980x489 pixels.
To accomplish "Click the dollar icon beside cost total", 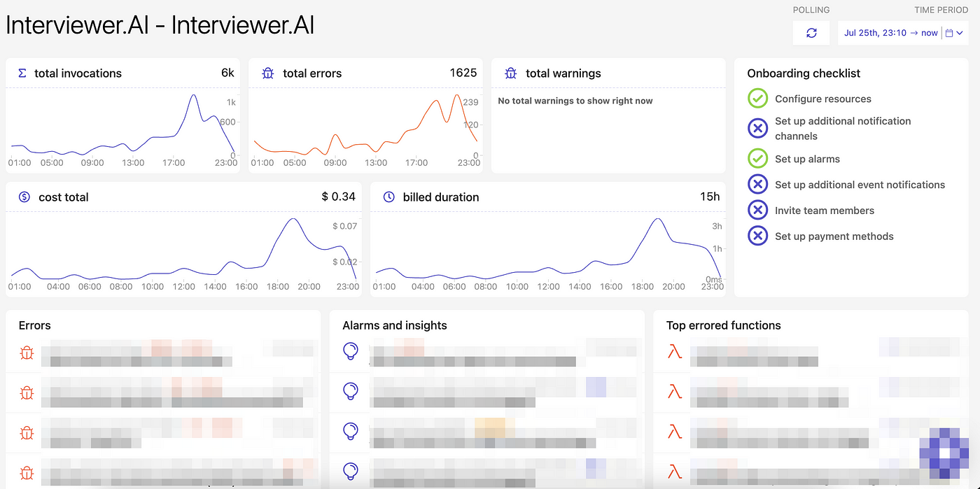I will [24, 197].
